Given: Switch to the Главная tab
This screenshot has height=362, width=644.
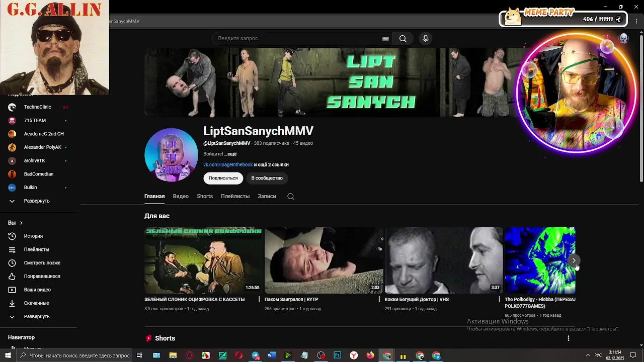Looking at the screenshot, I should (154, 196).
